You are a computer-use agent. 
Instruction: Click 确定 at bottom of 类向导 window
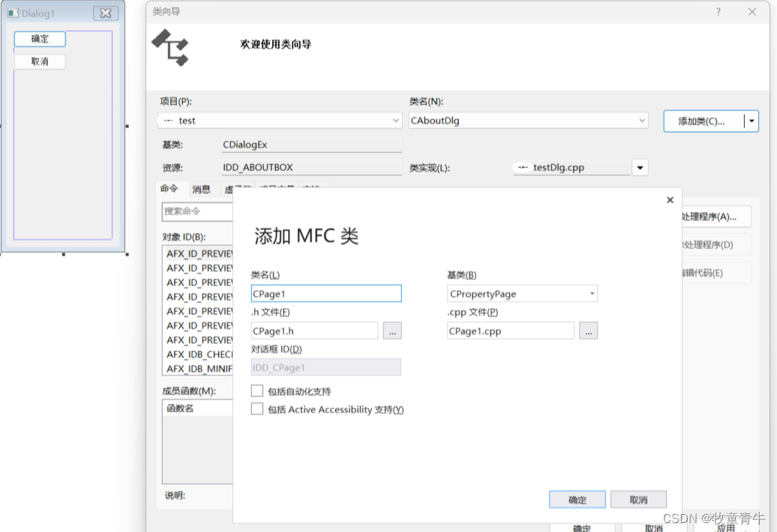point(582,528)
